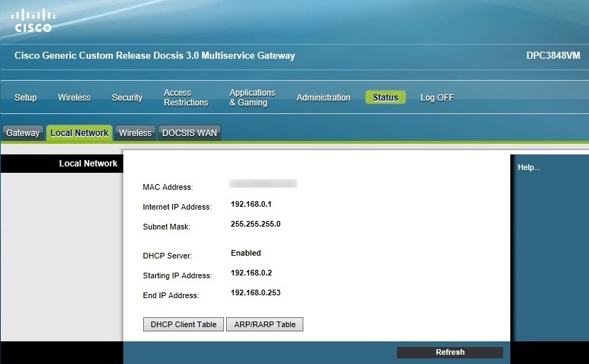
Task: Open the Security menu
Action: coord(127,98)
